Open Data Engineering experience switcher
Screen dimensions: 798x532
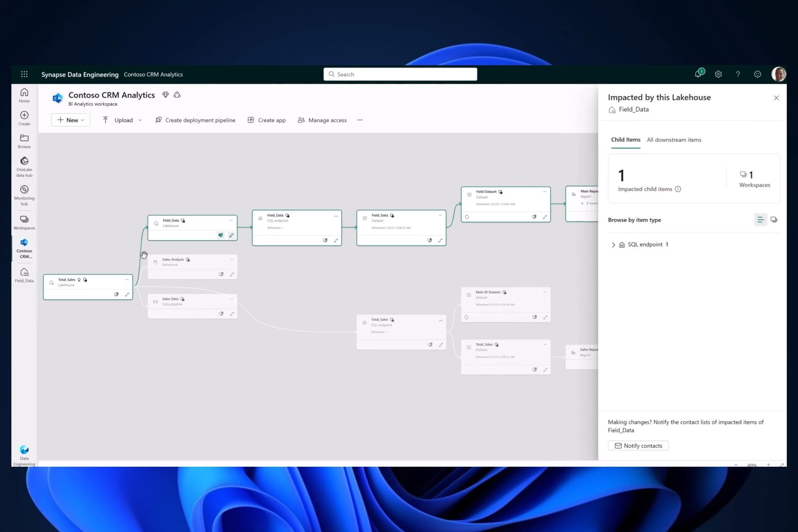pos(24,456)
